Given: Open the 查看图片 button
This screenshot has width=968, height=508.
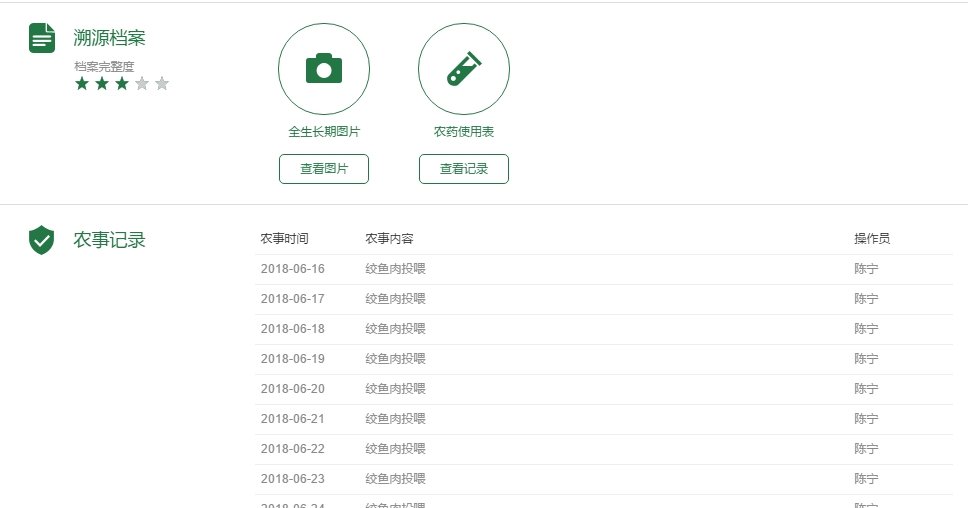Looking at the screenshot, I should (324, 169).
